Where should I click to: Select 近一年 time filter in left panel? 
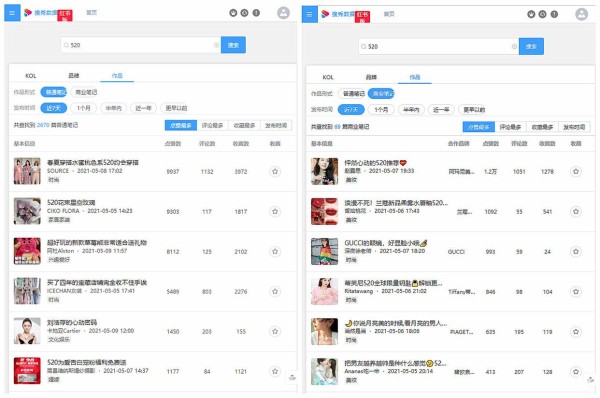[143, 108]
